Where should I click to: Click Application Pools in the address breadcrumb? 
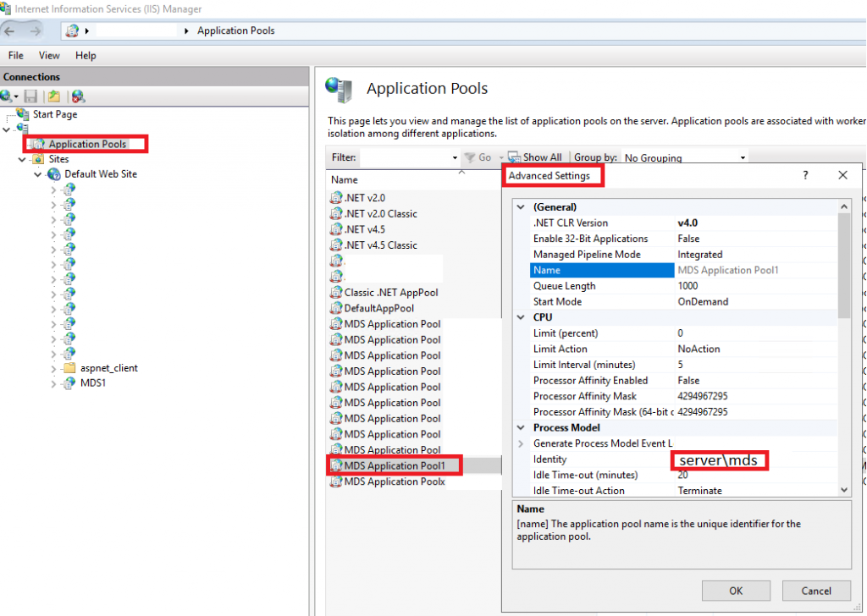coord(236,31)
